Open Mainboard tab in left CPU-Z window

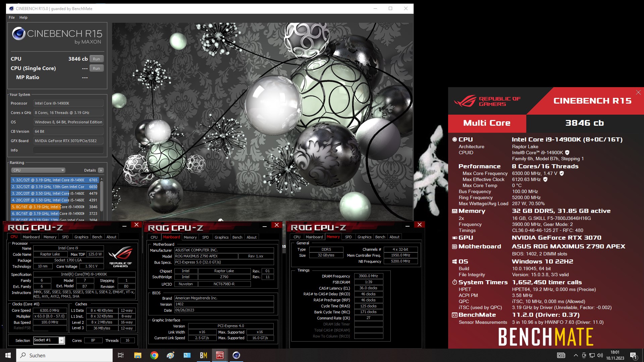[x=31, y=237]
